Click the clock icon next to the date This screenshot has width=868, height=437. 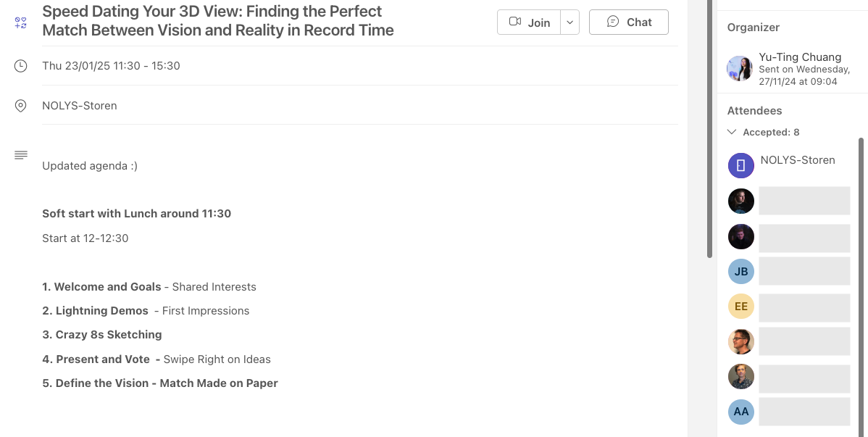click(21, 66)
